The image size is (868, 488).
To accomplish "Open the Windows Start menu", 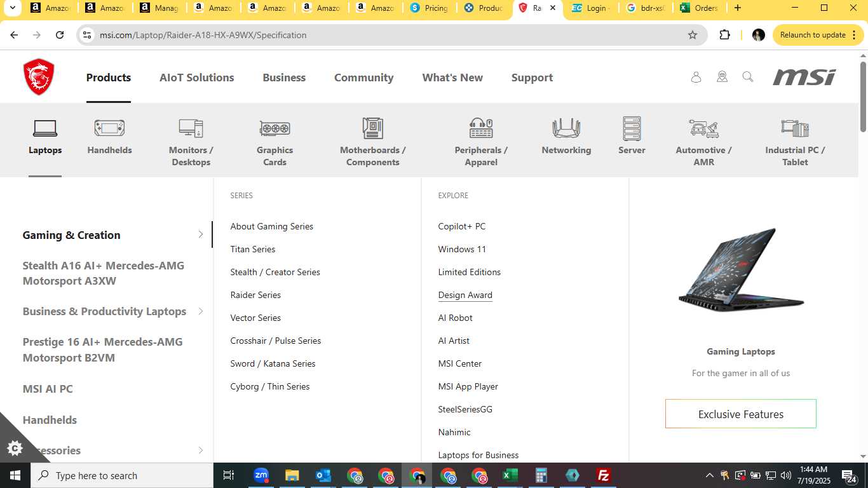I will click(x=15, y=475).
